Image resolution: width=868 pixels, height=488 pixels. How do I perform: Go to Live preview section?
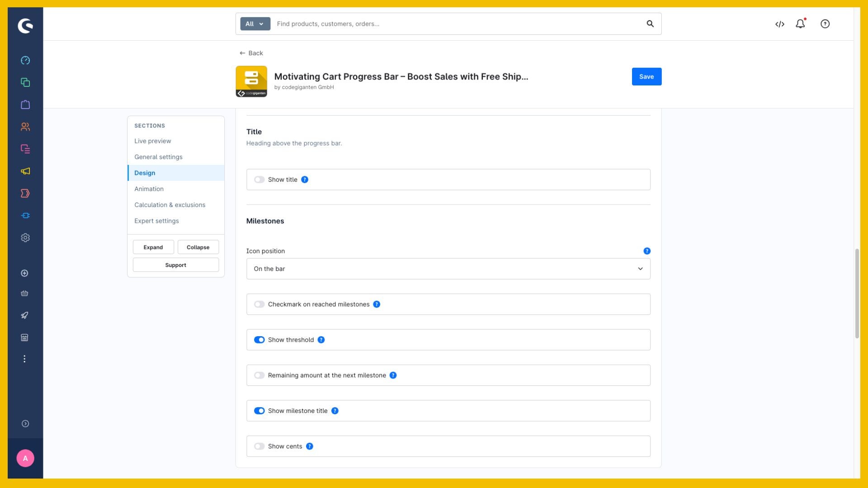pos(152,141)
